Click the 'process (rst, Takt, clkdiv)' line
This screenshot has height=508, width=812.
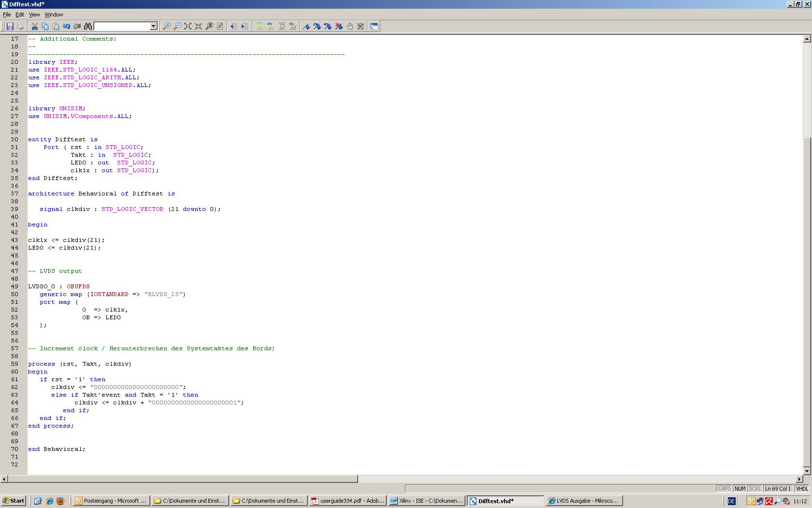[80, 364]
